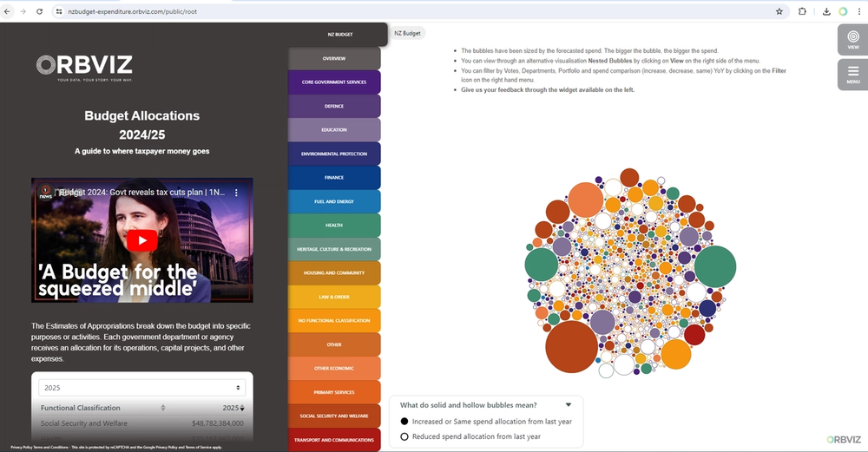868x452 pixels.
Task: Click the browser address bar URL
Action: 132,11
